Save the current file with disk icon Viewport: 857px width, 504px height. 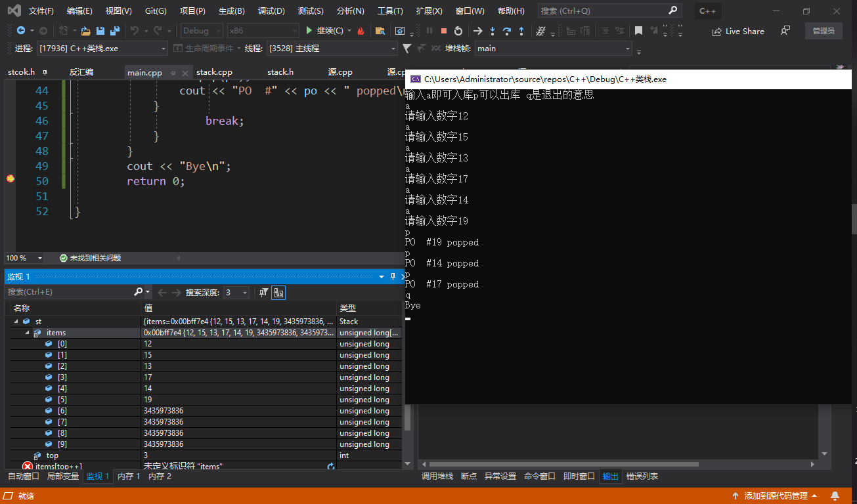pyautogui.click(x=100, y=31)
